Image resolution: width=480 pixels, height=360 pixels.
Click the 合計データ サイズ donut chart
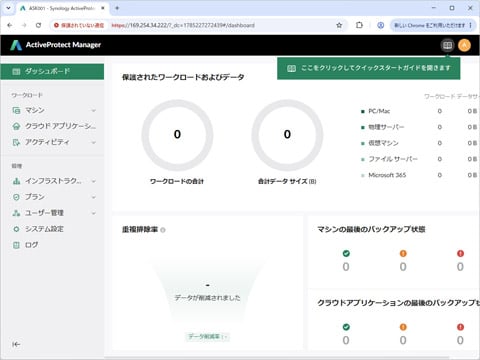click(287, 135)
